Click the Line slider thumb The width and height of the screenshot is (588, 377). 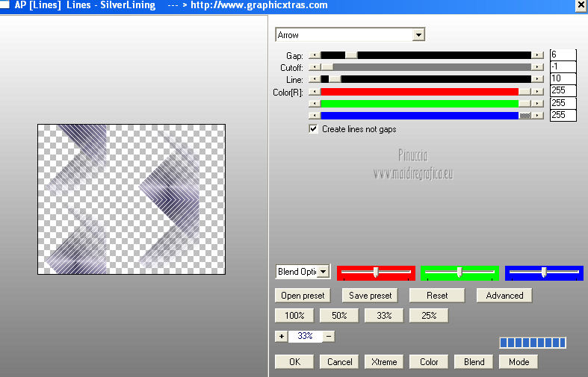[x=335, y=79]
